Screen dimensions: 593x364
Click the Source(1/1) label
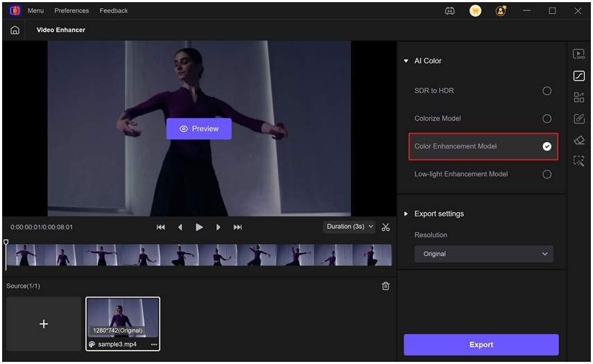tap(23, 286)
